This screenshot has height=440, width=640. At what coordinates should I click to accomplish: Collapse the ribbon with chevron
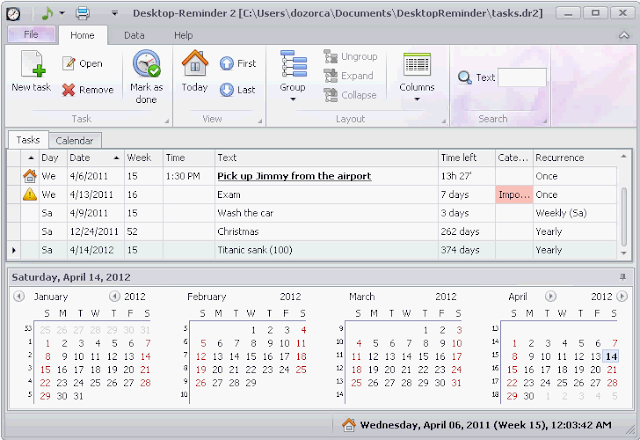click(624, 35)
